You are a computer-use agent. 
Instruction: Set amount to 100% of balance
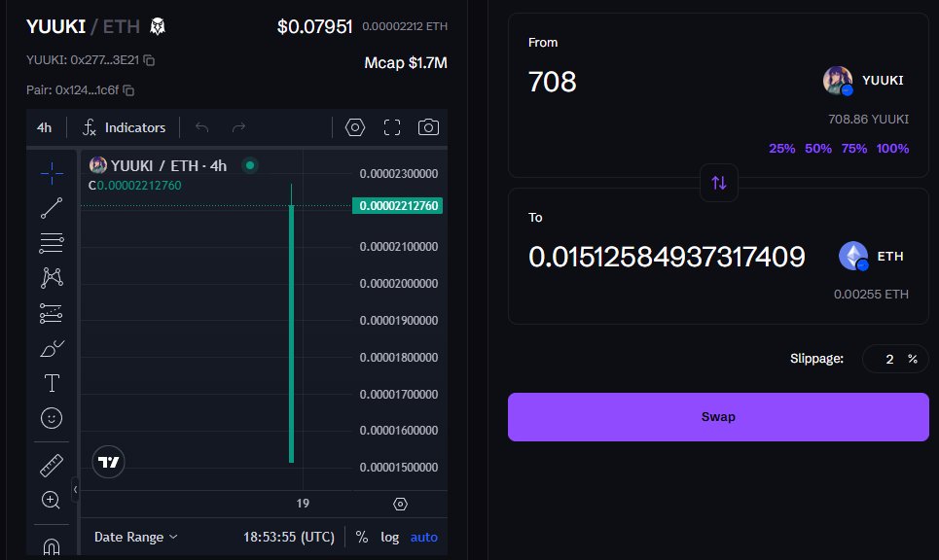pyautogui.click(x=892, y=149)
